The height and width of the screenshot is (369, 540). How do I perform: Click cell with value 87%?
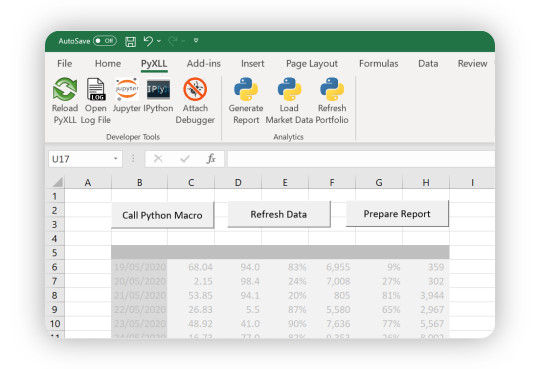tap(285, 309)
